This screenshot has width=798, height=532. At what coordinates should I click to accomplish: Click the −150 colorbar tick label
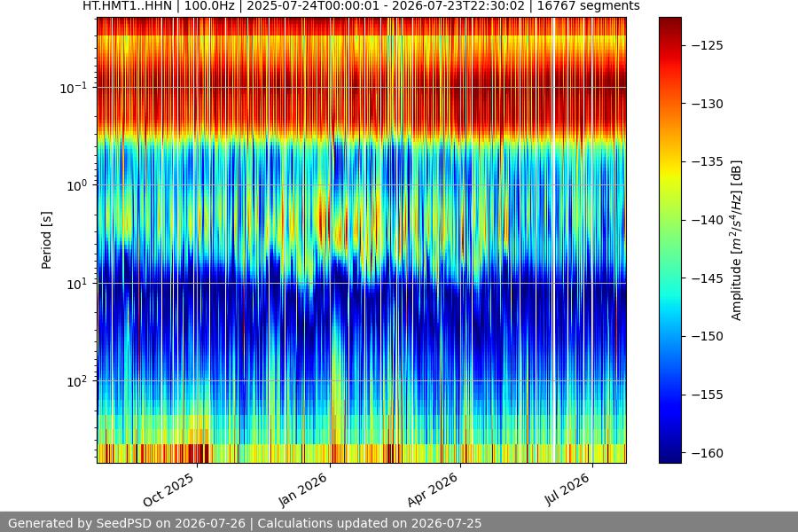pyautogui.click(x=708, y=336)
